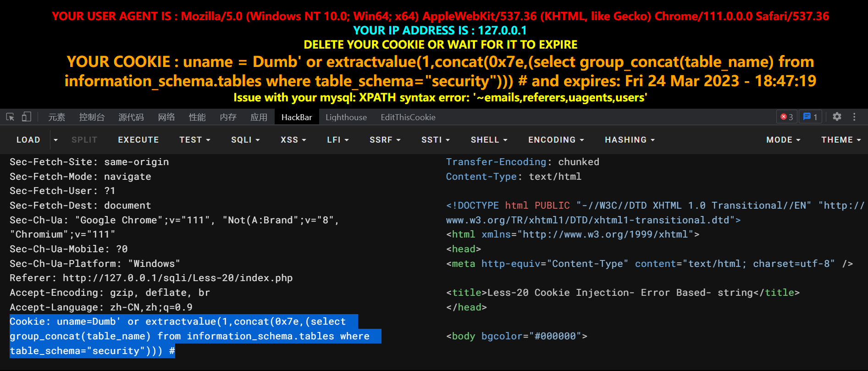Select the HackBar tab
Screen dimensions: 868x371
[x=297, y=117]
